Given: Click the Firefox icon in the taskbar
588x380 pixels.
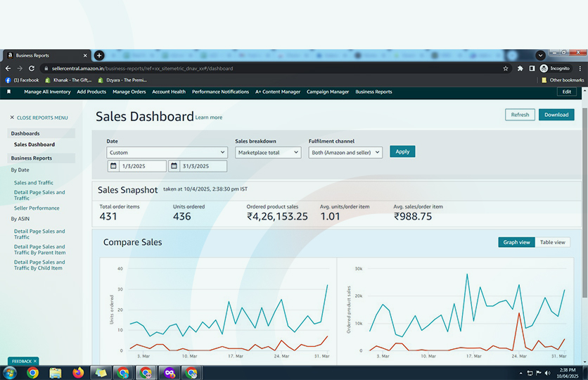Looking at the screenshot, I should [77, 373].
